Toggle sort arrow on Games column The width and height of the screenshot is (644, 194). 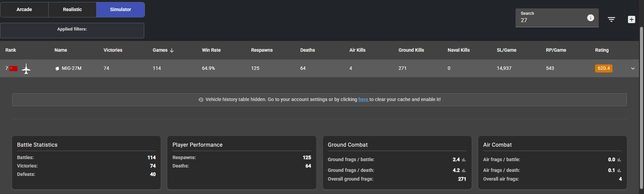click(x=172, y=50)
